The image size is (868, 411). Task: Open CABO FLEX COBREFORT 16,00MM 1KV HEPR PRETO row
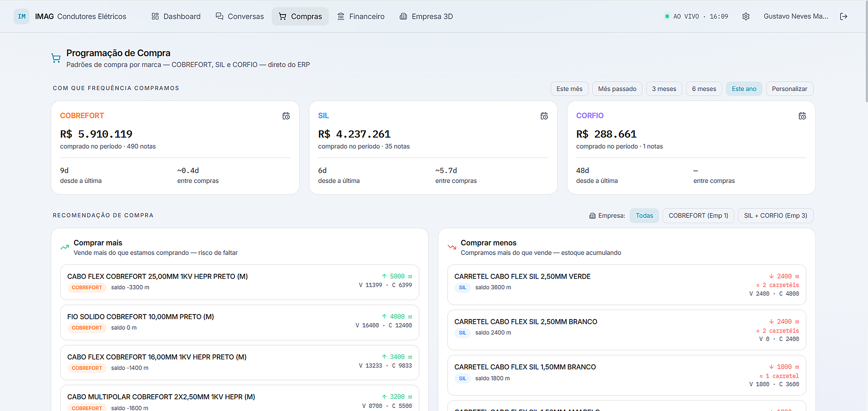[x=240, y=363]
